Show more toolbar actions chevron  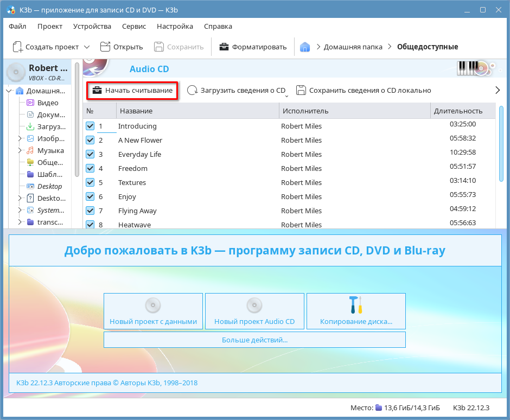tap(497, 91)
